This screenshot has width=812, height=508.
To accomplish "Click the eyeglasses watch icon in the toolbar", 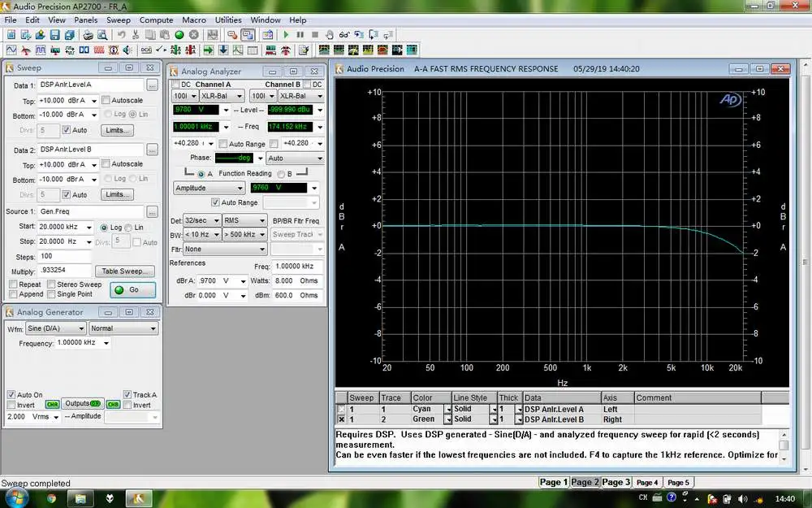I will (343, 35).
